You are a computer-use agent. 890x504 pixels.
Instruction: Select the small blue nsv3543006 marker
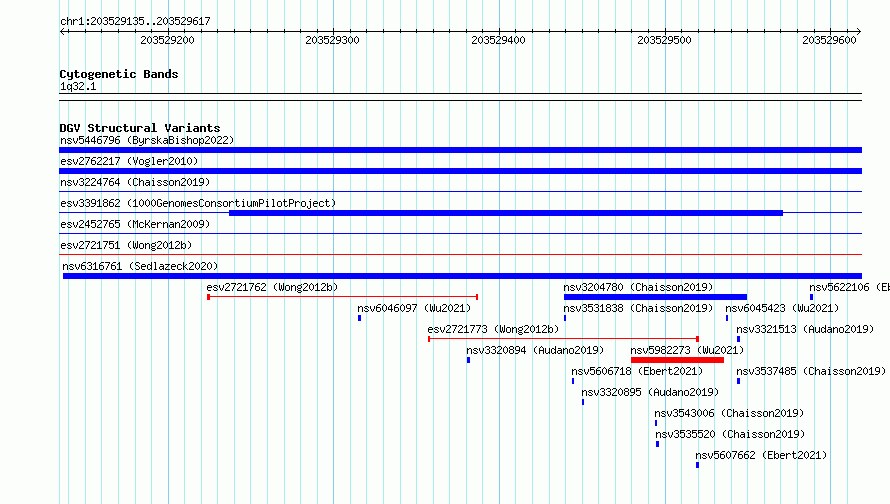[656, 423]
